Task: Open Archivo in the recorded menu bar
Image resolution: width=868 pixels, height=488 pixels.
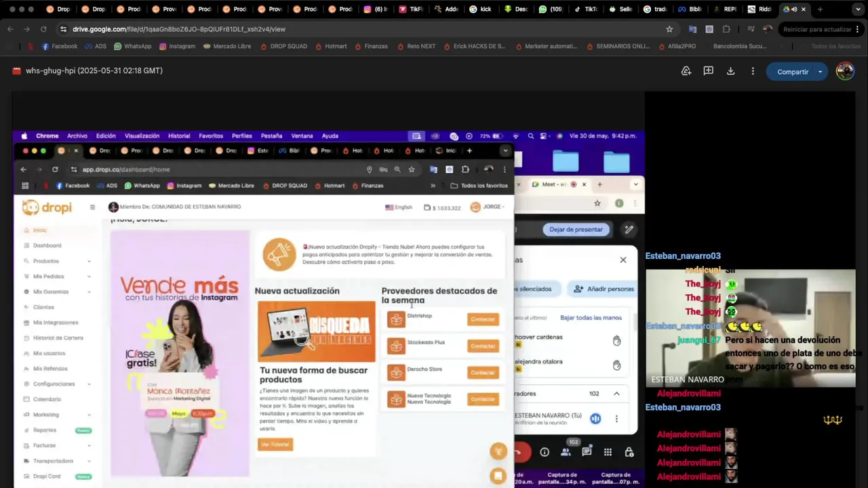Action: [77, 136]
